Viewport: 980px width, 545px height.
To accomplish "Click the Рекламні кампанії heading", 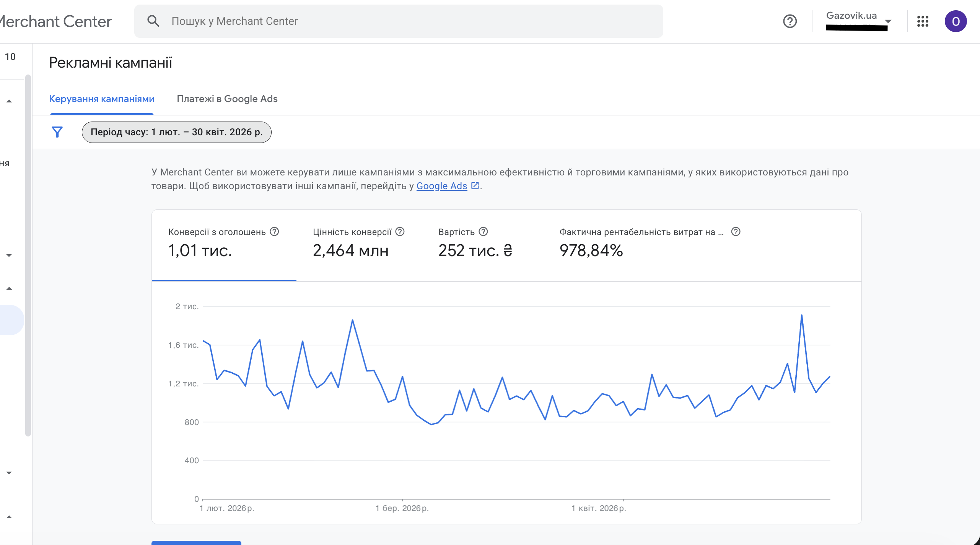I will [x=111, y=63].
